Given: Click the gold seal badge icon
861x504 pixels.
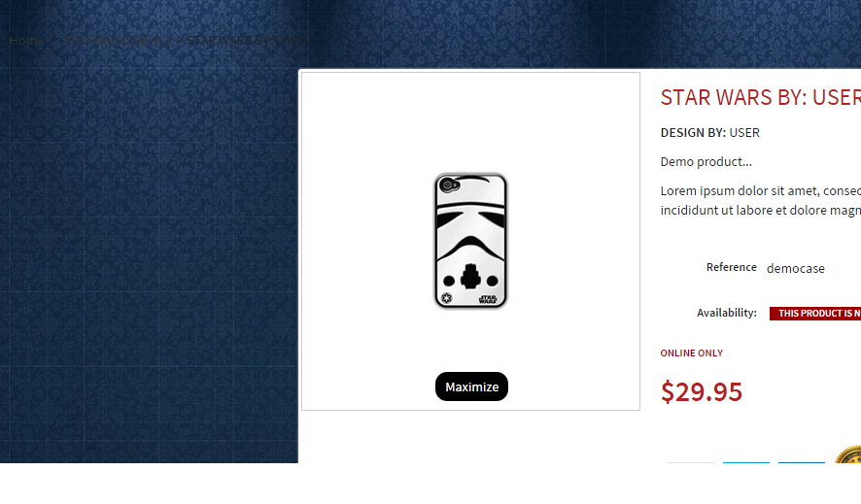Looking at the screenshot, I should click(x=848, y=454).
